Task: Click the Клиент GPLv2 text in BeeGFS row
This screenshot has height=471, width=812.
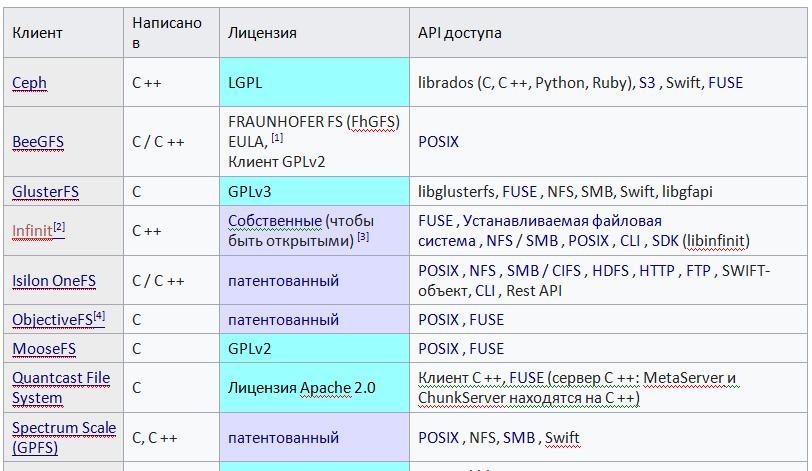Action: [x=277, y=162]
